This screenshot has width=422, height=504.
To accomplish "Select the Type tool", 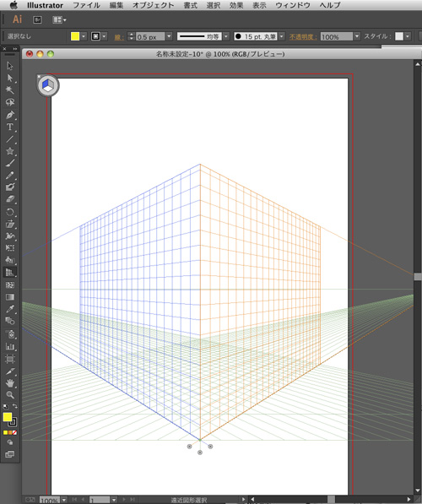I will pyautogui.click(x=10, y=127).
